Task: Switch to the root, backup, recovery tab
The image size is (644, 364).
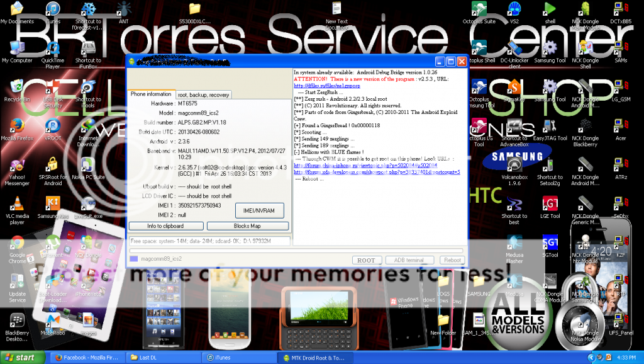Action: (x=203, y=94)
